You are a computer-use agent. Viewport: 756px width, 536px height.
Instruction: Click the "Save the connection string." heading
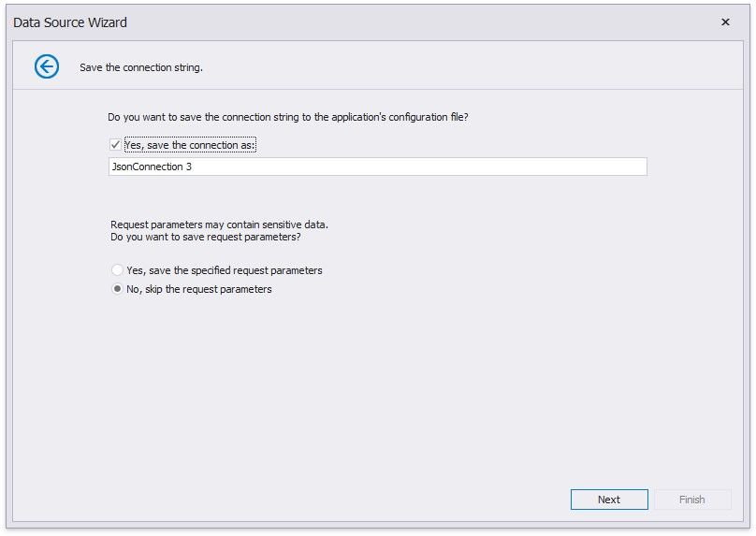click(141, 67)
